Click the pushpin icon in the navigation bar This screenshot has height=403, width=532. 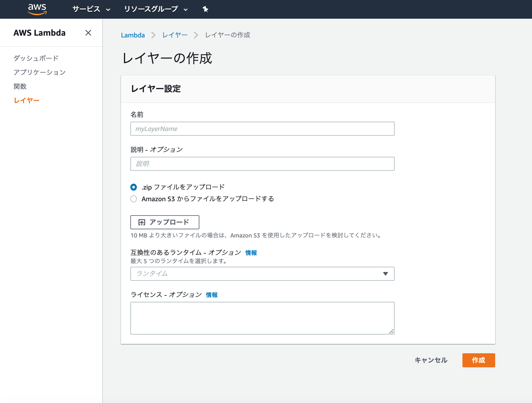point(205,9)
